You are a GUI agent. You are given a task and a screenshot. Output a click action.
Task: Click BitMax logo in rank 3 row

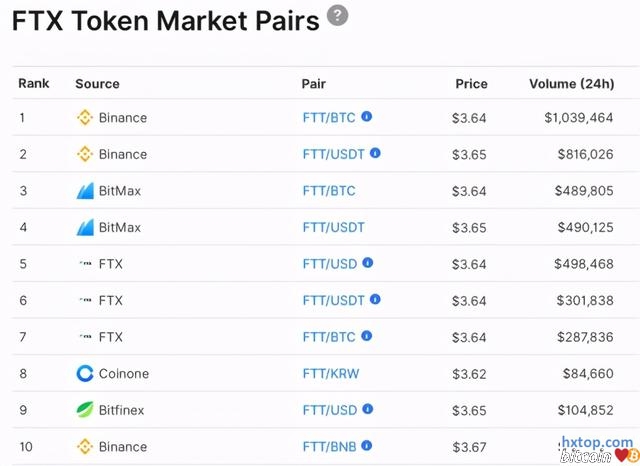(x=85, y=191)
